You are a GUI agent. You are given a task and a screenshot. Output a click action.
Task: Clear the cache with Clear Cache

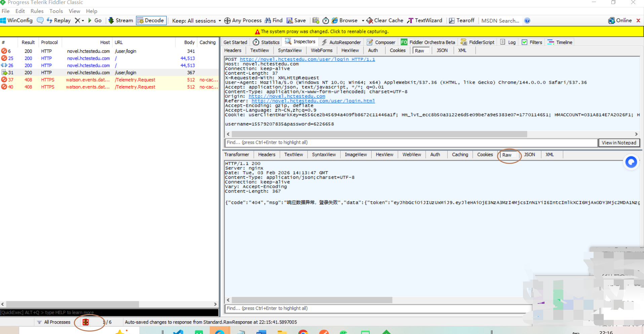pyautogui.click(x=385, y=20)
